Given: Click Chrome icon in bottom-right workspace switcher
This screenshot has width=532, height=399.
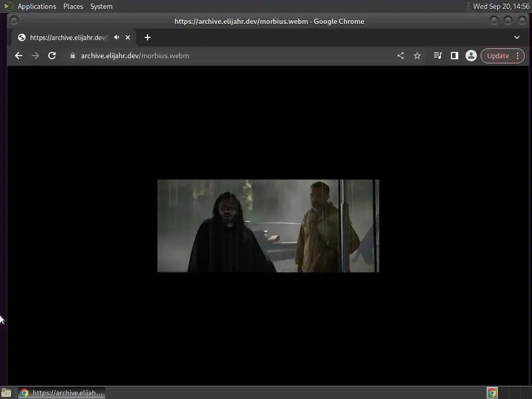Looking at the screenshot, I should pyautogui.click(x=492, y=393).
